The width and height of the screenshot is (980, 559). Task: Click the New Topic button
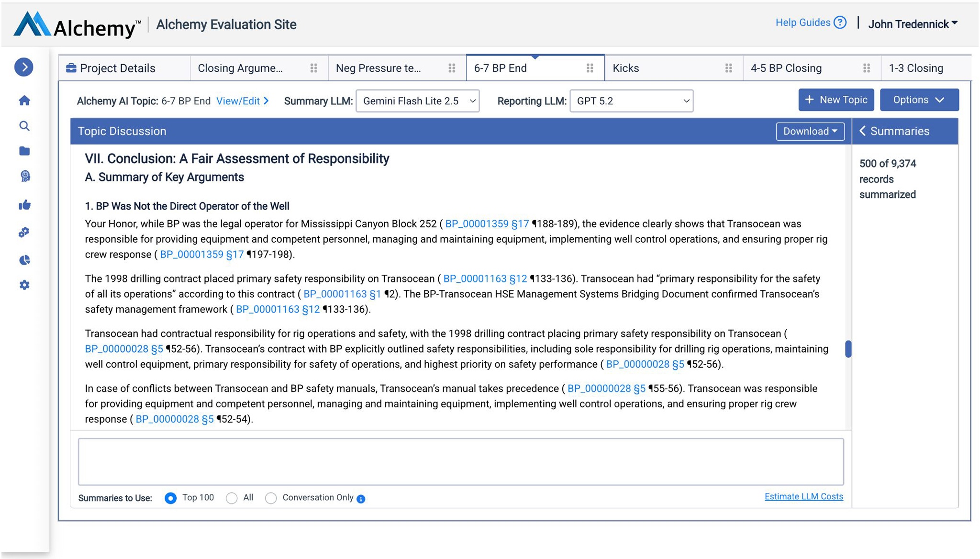tap(835, 100)
